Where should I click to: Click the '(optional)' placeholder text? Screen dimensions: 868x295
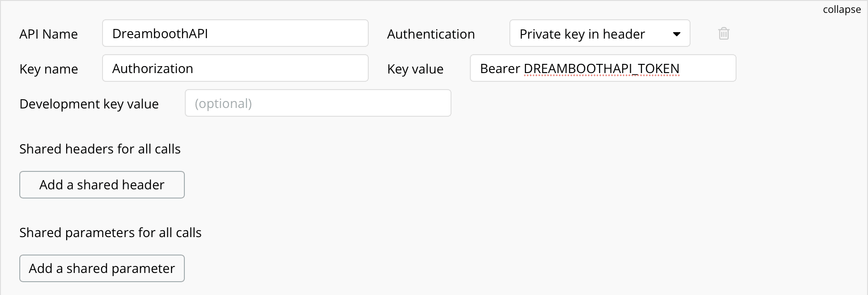pyautogui.click(x=223, y=103)
